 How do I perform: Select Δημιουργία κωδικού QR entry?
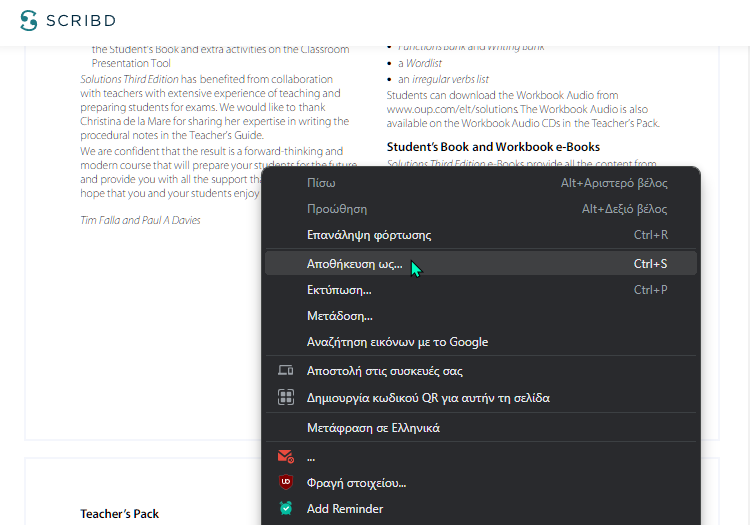(481, 398)
